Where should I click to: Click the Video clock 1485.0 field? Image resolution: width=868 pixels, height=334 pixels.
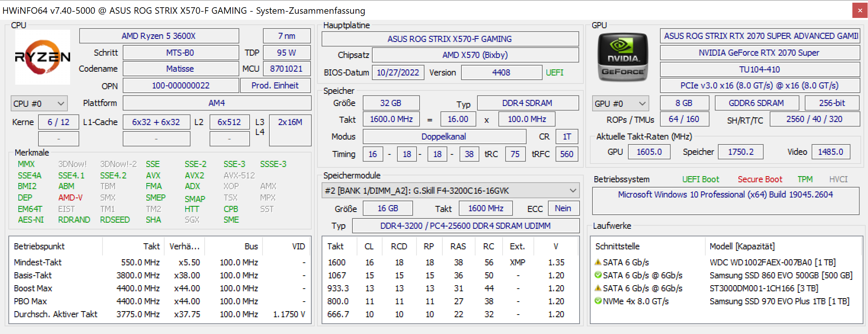tap(831, 152)
